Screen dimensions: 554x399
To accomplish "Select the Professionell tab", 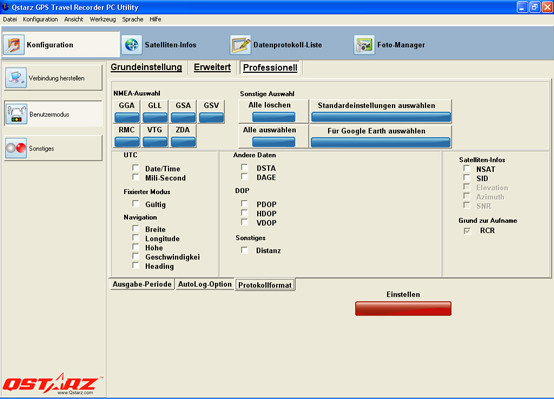I will click(x=270, y=68).
